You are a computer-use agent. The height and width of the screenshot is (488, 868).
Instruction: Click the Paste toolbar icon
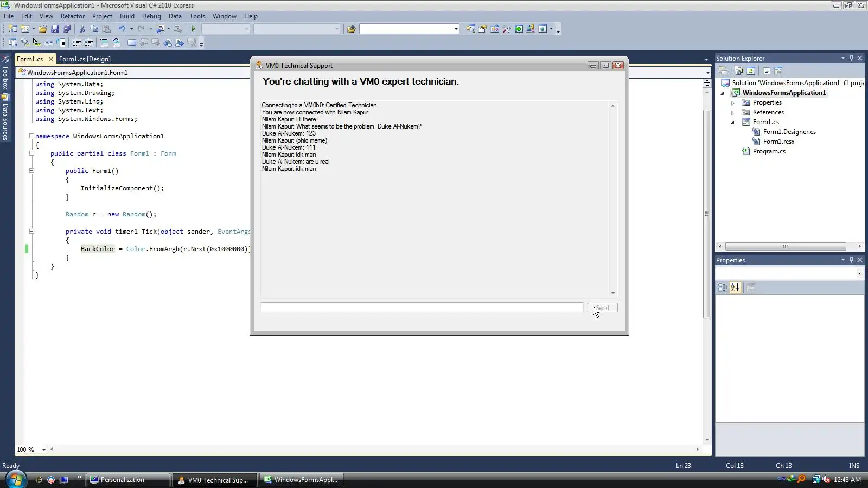pyautogui.click(x=106, y=29)
